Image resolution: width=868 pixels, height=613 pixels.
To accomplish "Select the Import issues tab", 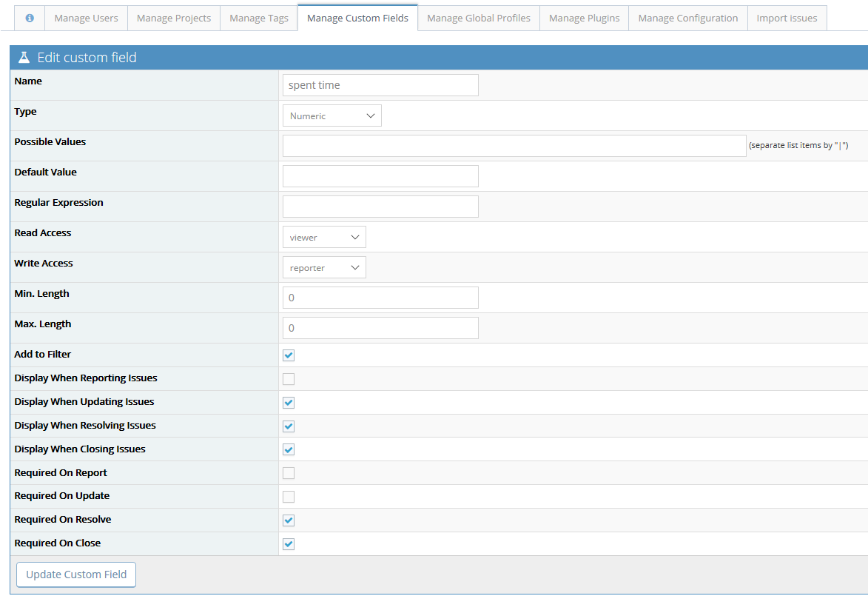I will coord(787,18).
